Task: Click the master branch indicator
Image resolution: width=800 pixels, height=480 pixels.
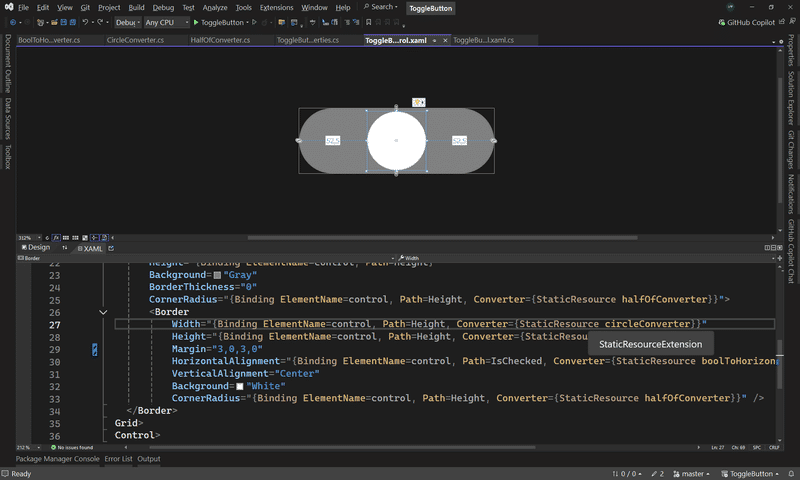Action: (691, 474)
